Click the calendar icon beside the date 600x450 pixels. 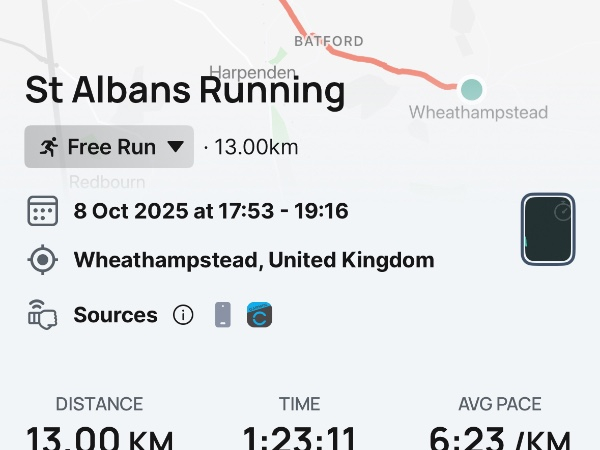42,212
